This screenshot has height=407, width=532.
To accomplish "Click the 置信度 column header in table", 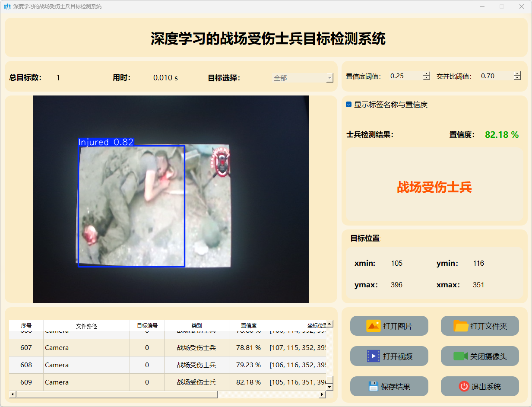I will pos(248,326).
